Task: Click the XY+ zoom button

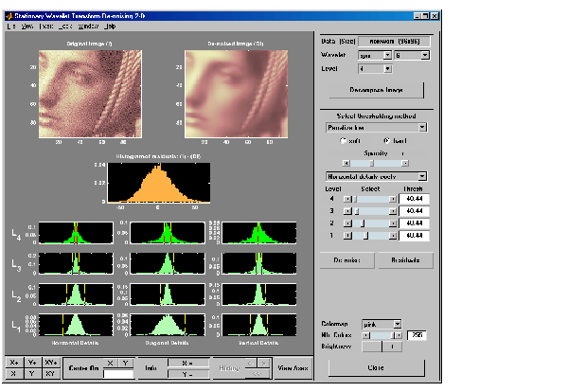Action: pos(51,363)
